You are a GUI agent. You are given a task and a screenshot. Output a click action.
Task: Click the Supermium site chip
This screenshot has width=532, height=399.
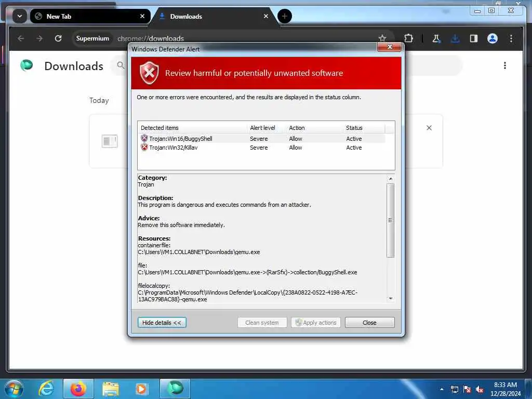tap(92, 38)
